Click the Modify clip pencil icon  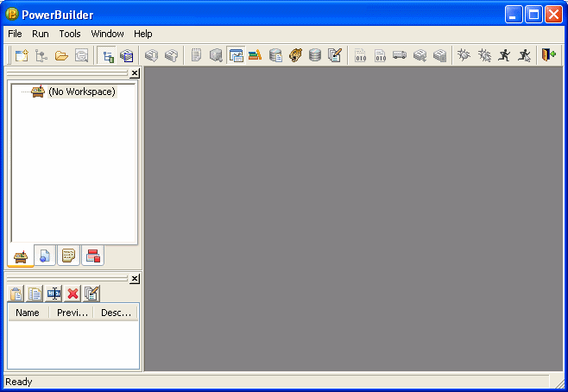pyautogui.click(x=92, y=294)
